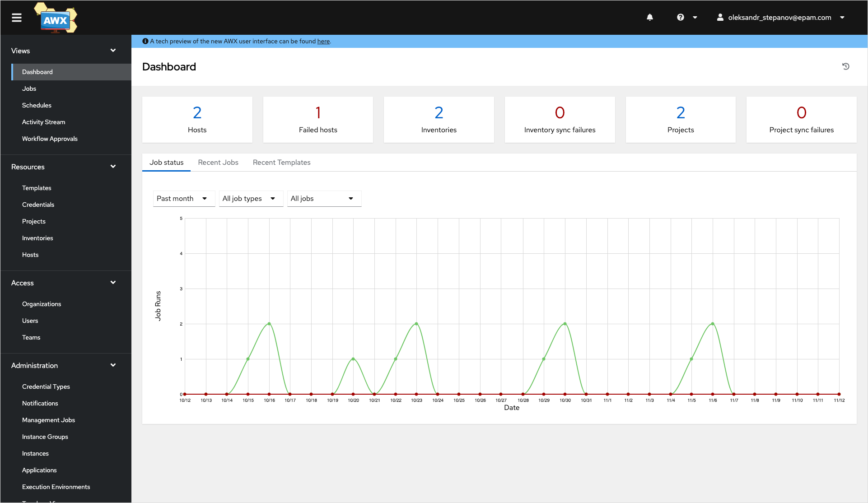This screenshot has width=868, height=503.
Task: Click the help question mark icon
Action: coord(680,17)
